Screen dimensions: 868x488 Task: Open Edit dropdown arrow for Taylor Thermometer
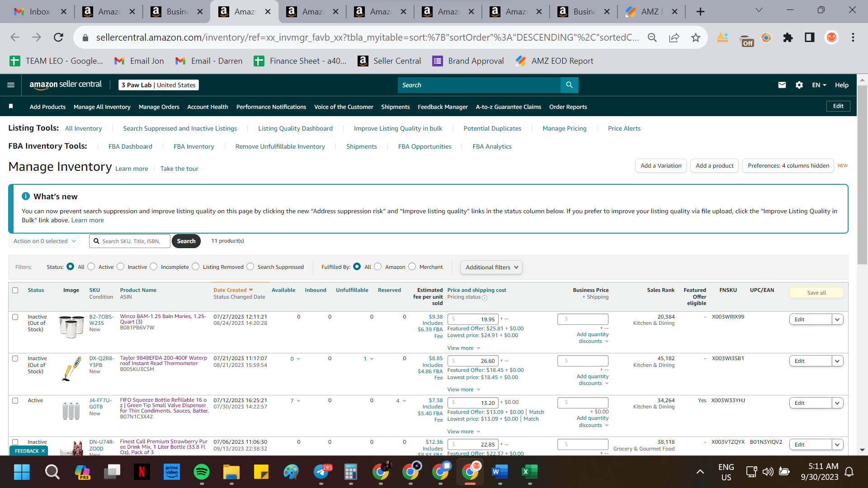coord(837,361)
